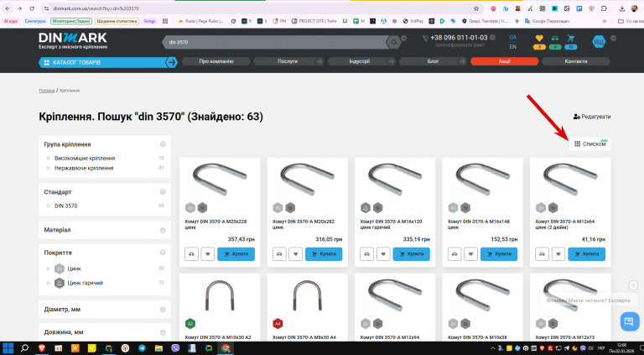
Task: Click the DINMARK logo
Action: (x=73, y=38)
